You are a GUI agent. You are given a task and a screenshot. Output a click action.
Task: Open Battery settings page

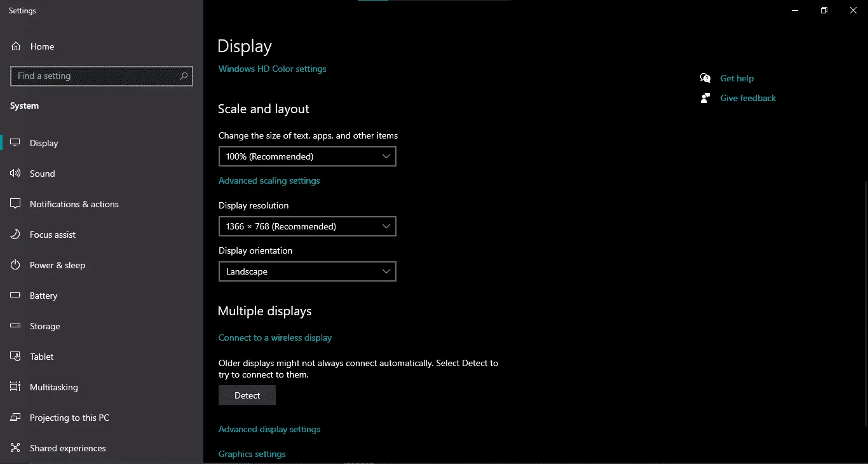(x=102, y=296)
